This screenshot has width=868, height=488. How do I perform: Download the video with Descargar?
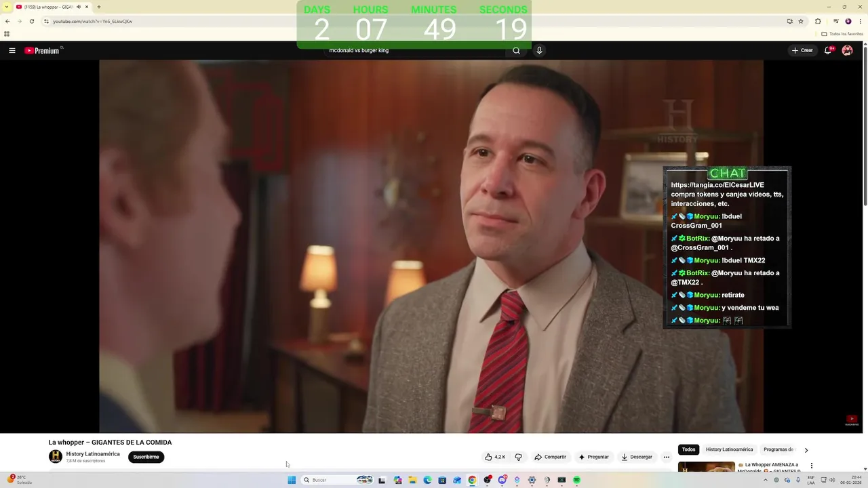pos(637,457)
